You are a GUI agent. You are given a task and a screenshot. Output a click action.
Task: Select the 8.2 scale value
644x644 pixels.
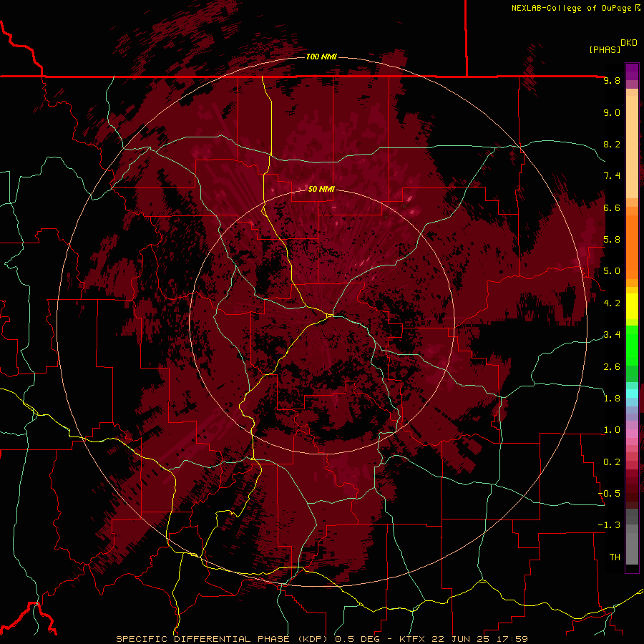click(612, 145)
